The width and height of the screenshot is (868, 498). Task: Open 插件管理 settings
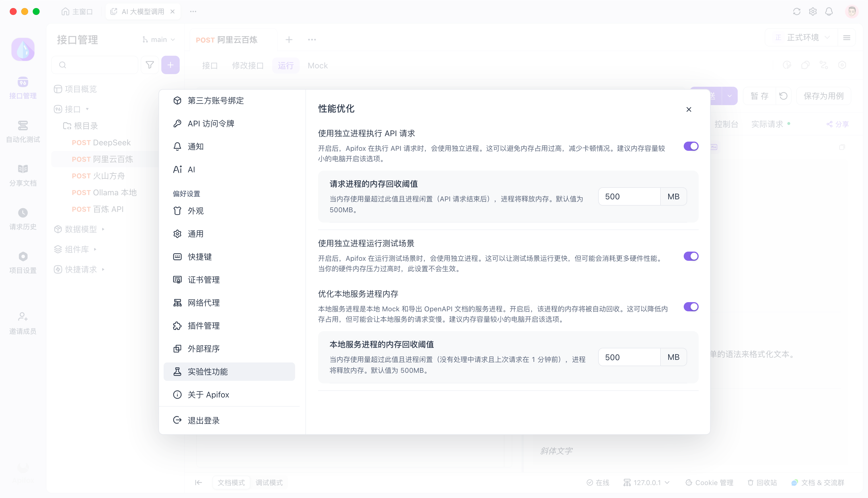click(229, 326)
